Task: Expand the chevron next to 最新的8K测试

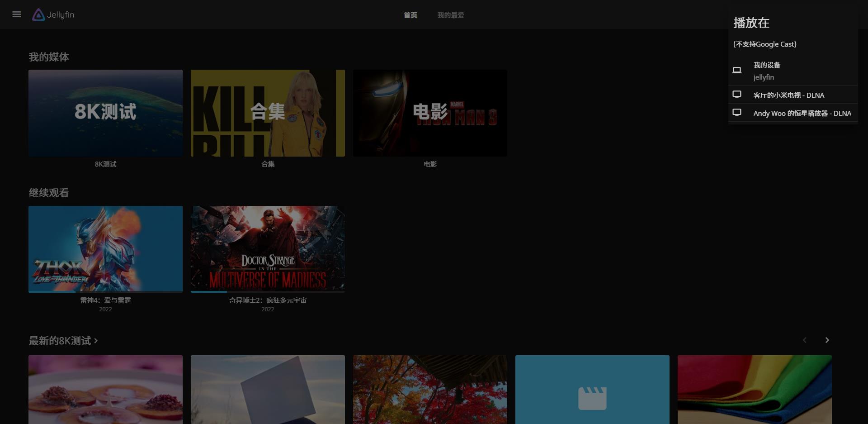Action: tap(96, 341)
